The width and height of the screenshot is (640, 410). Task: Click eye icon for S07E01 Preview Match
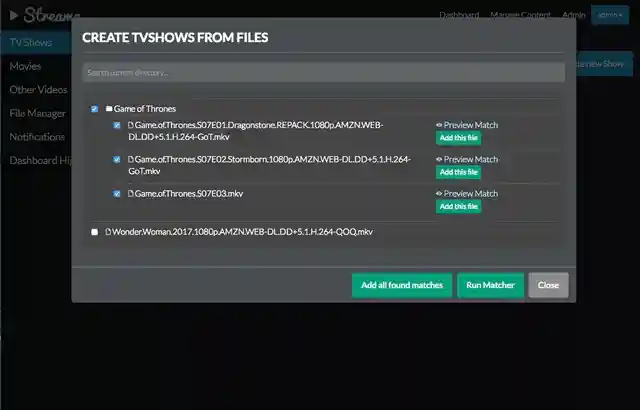pos(439,125)
